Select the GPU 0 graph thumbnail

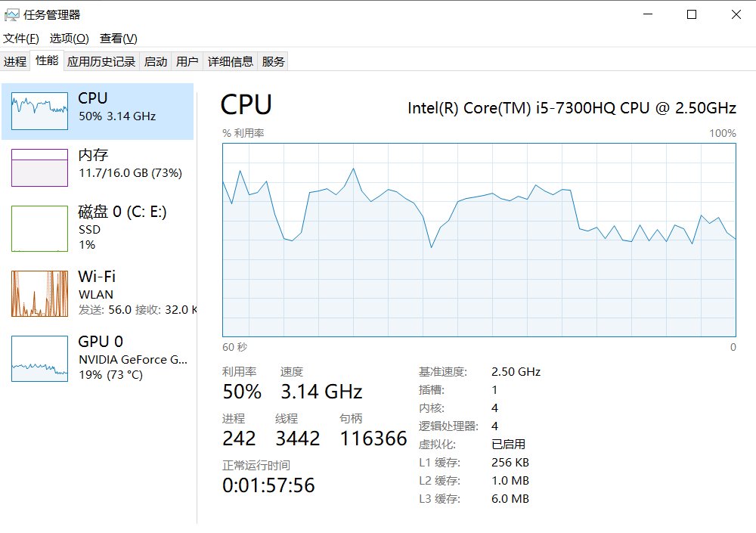pyautogui.click(x=39, y=358)
